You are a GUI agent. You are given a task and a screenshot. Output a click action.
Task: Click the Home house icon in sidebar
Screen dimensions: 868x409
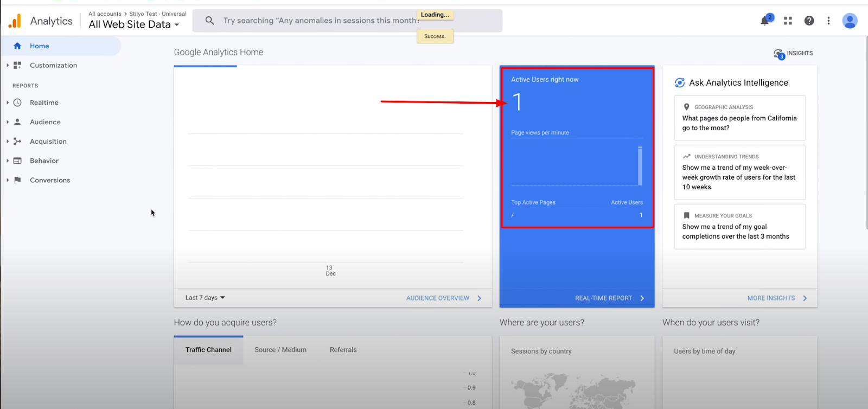[17, 46]
